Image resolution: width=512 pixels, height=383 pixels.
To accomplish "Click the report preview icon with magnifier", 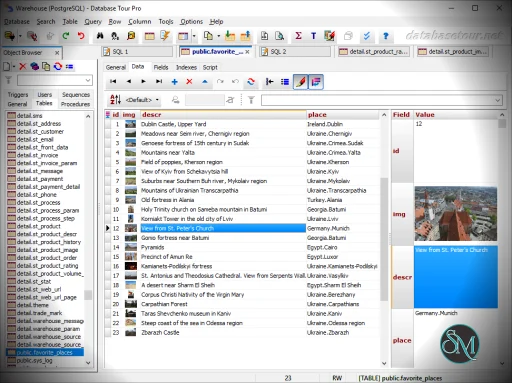I will (280, 36).
